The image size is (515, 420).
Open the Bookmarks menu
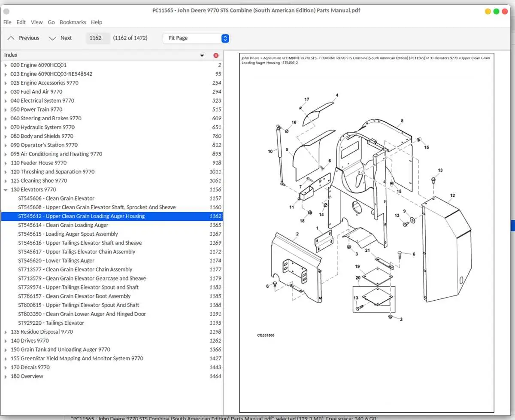click(x=73, y=22)
